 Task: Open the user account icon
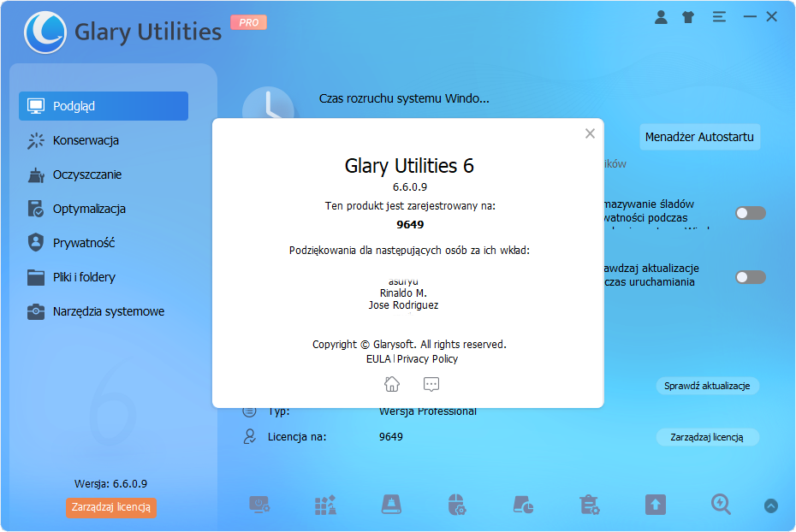click(661, 17)
